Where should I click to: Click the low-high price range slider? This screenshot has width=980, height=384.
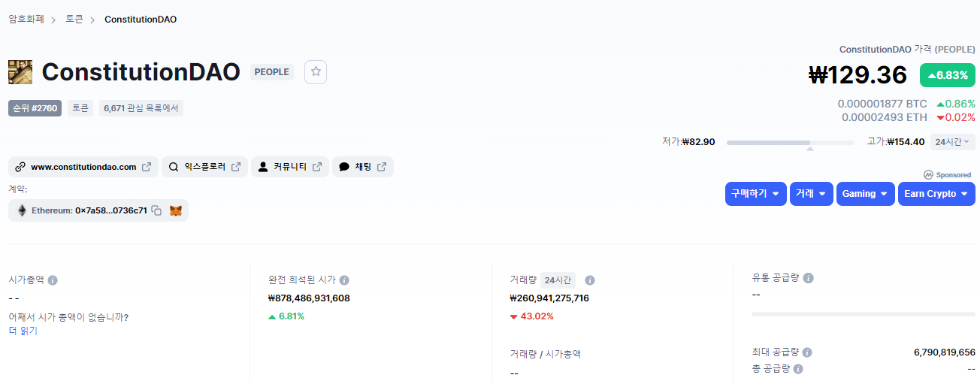[790, 143]
